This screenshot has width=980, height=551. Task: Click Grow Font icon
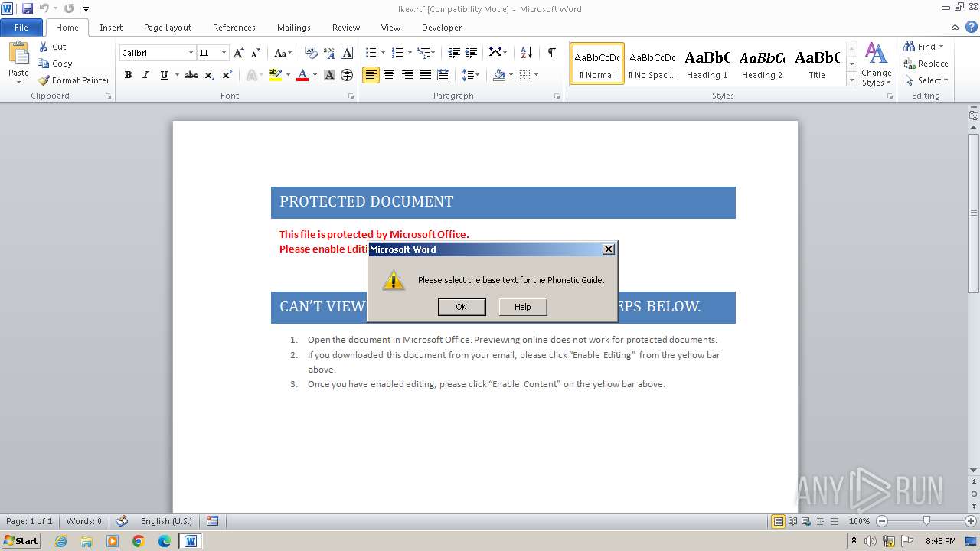click(x=239, y=53)
